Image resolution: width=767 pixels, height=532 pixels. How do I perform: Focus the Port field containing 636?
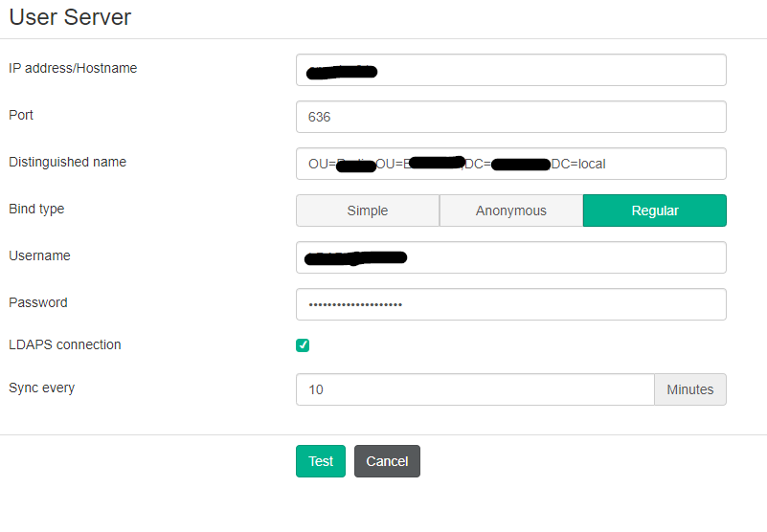(510, 117)
